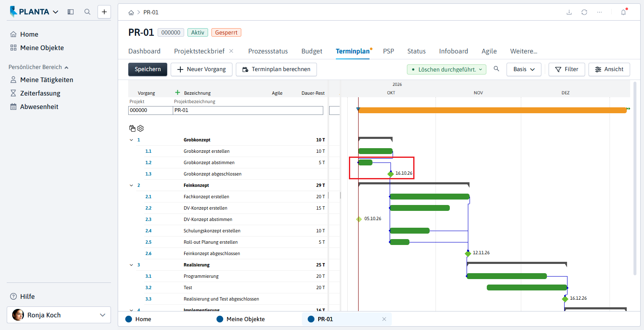
Task: Collapse task group 1 Grobkonzept
Action: coord(131,140)
